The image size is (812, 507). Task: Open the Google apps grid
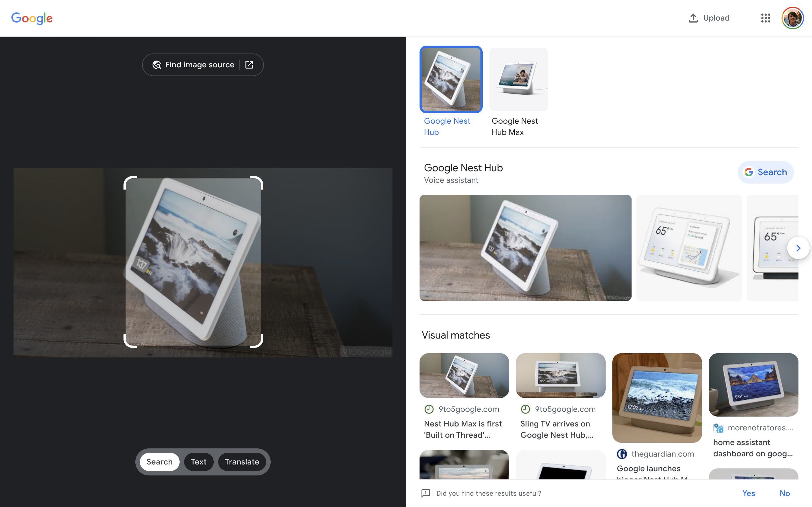765,18
